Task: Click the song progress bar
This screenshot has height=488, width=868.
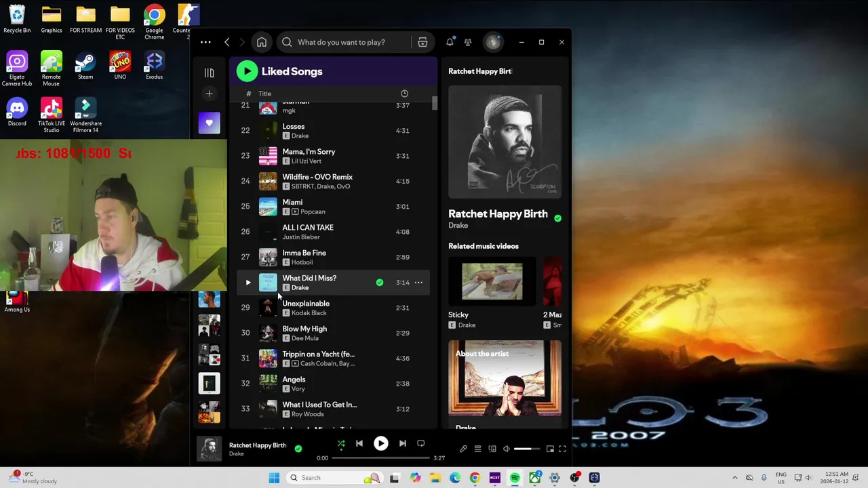Action: (x=380, y=458)
